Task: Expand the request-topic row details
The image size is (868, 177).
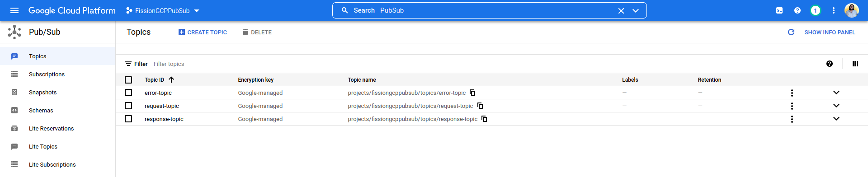Action: 836,106
